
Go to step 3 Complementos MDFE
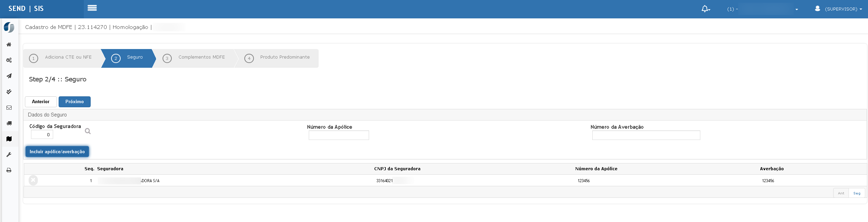click(x=196, y=58)
